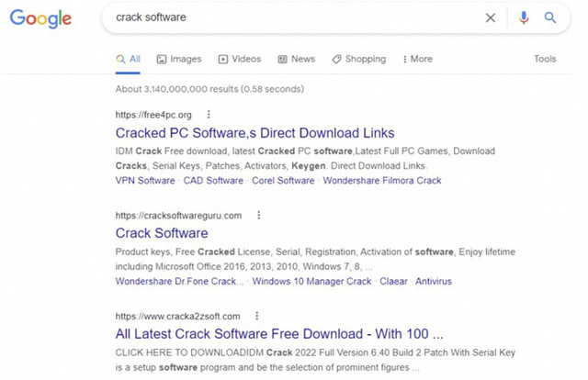The width and height of the screenshot is (588, 380).
Task: Open options menu for free4pc.org result
Action: tap(209, 115)
